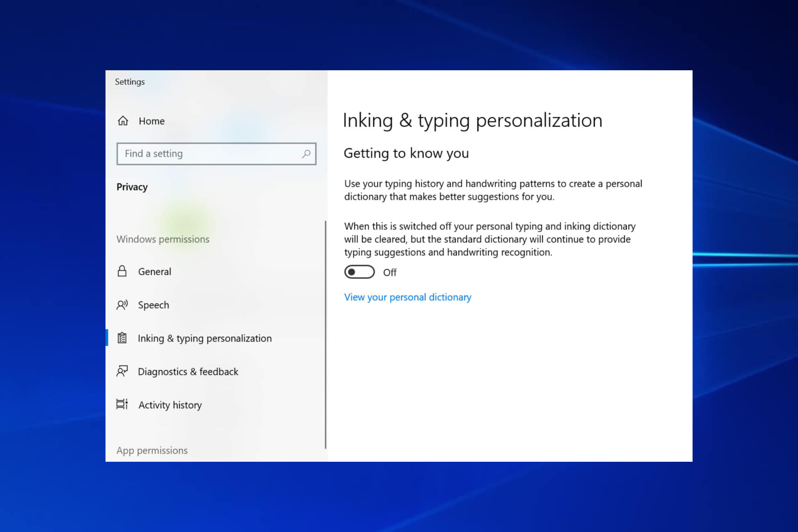798x532 pixels.
Task: Open the App permissions section
Action: [x=152, y=450]
